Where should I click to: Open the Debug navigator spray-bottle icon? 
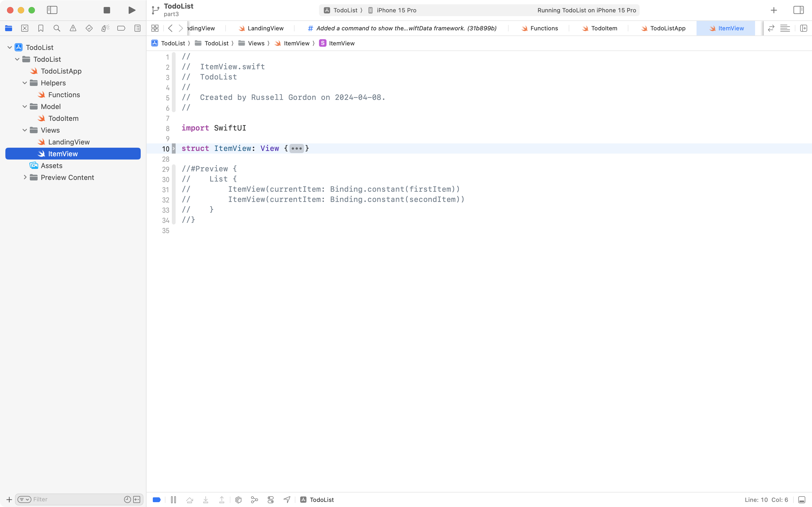(105, 28)
